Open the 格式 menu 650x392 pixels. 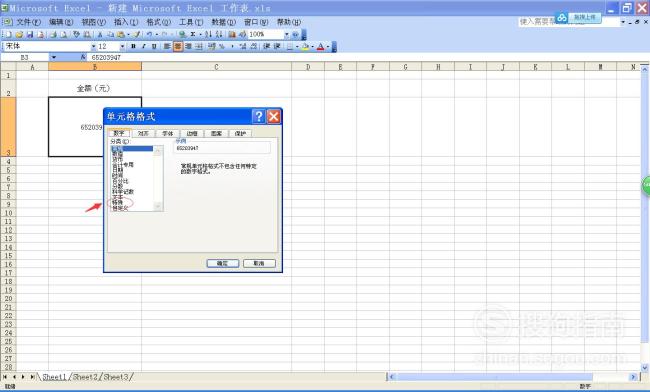pyautogui.click(x=158, y=22)
